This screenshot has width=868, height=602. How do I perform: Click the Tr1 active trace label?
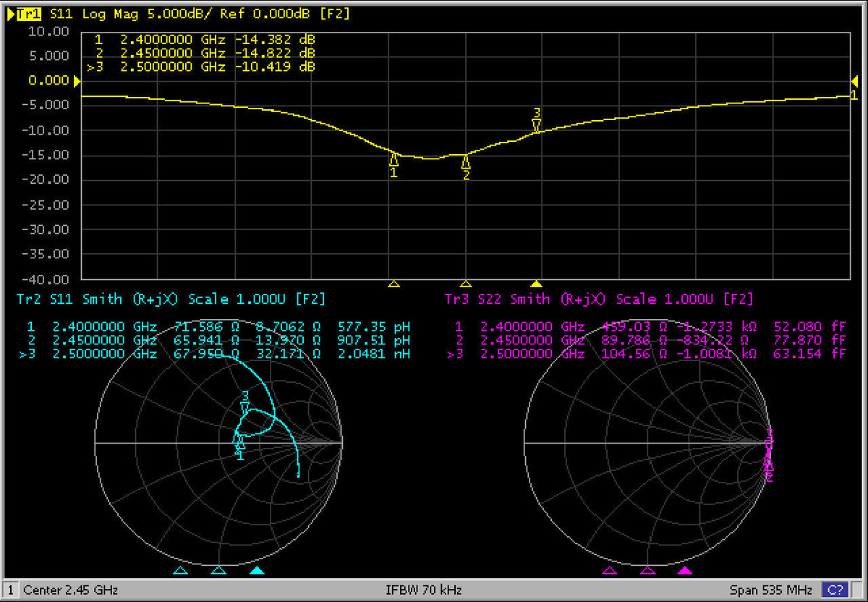point(28,14)
